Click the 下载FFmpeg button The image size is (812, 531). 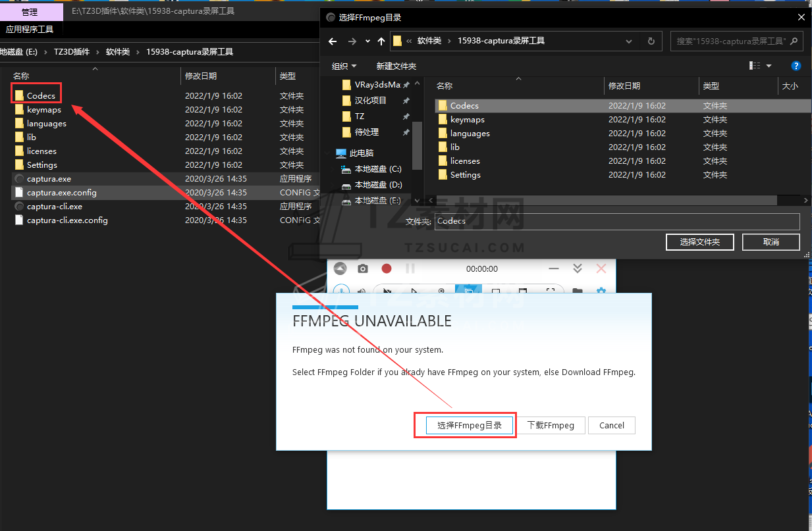(x=551, y=426)
